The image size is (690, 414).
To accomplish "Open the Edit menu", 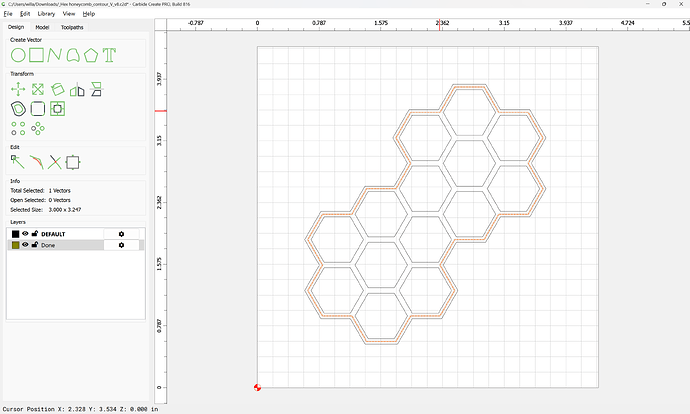I will tap(25, 14).
